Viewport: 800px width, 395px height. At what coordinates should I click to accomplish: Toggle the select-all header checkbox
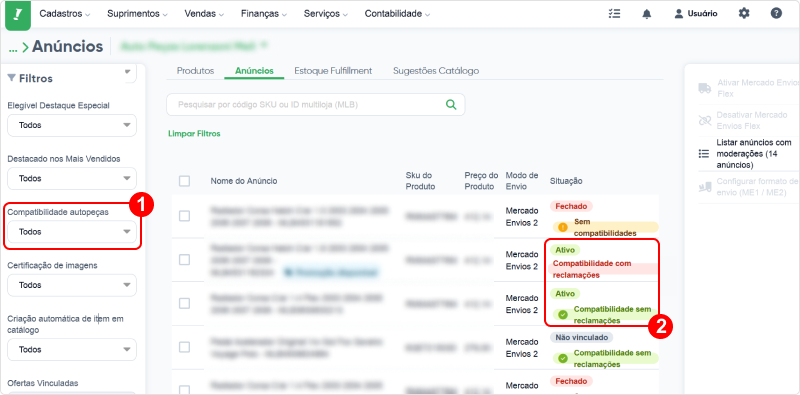point(185,181)
